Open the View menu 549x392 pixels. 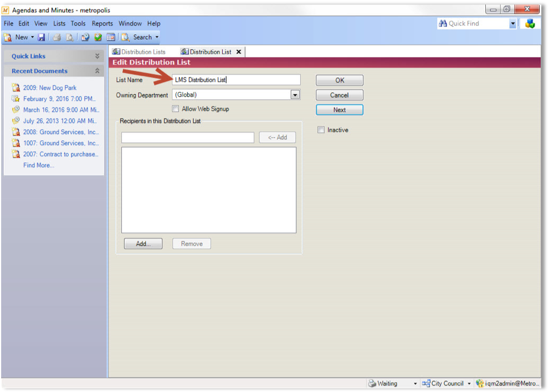click(x=40, y=23)
